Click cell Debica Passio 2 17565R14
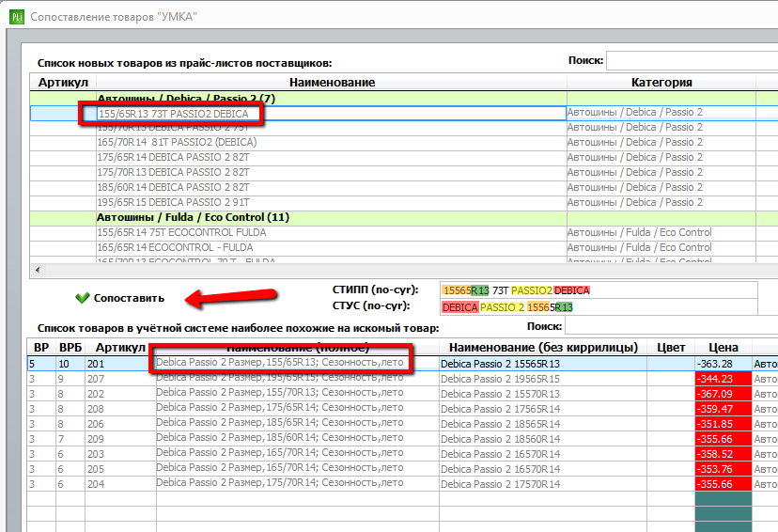Image resolution: width=778 pixels, height=532 pixels. pyautogui.click(x=543, y=409)
